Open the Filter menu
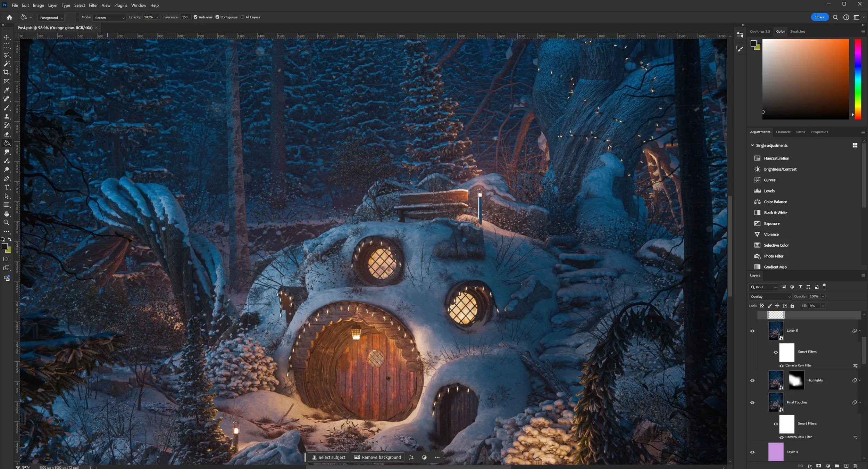Viewport: 868px width, 469px height. 93,5
